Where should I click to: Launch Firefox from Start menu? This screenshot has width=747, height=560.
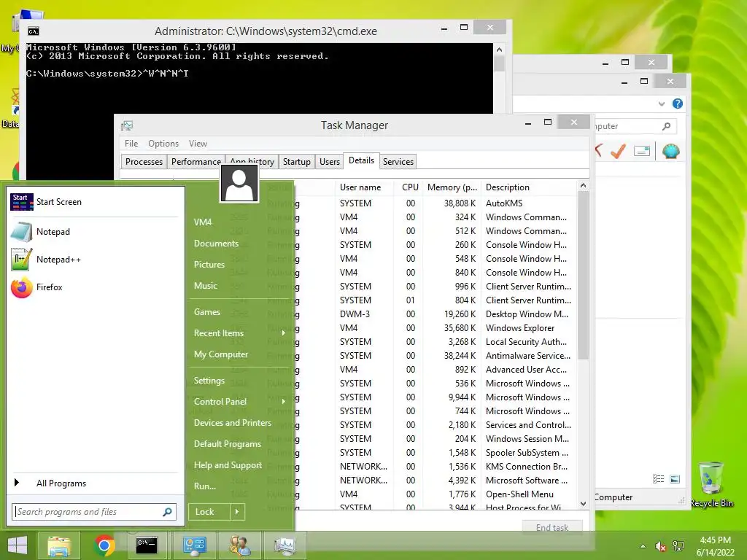[94, 287]
